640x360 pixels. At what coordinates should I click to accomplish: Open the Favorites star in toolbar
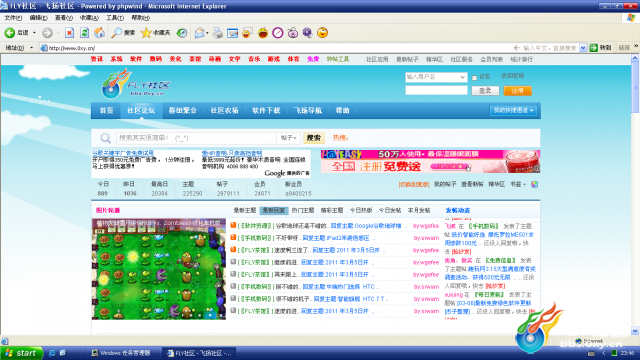coord(146,33)
